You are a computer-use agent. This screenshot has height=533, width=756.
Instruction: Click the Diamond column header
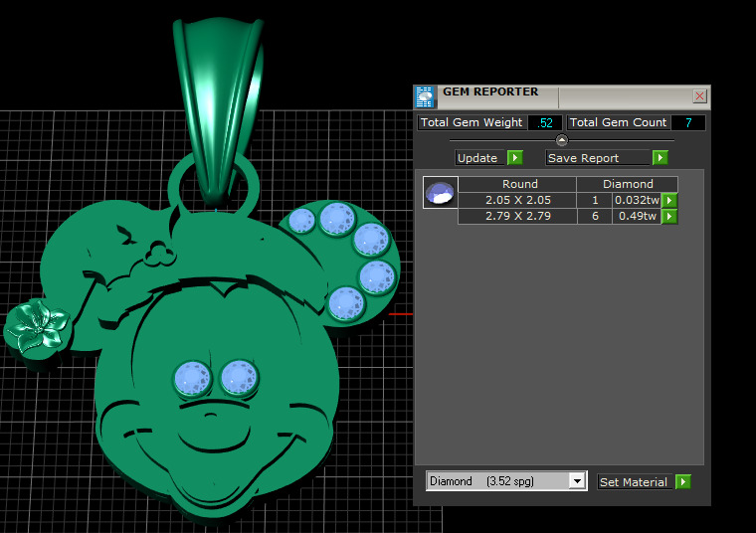[628, 184]
